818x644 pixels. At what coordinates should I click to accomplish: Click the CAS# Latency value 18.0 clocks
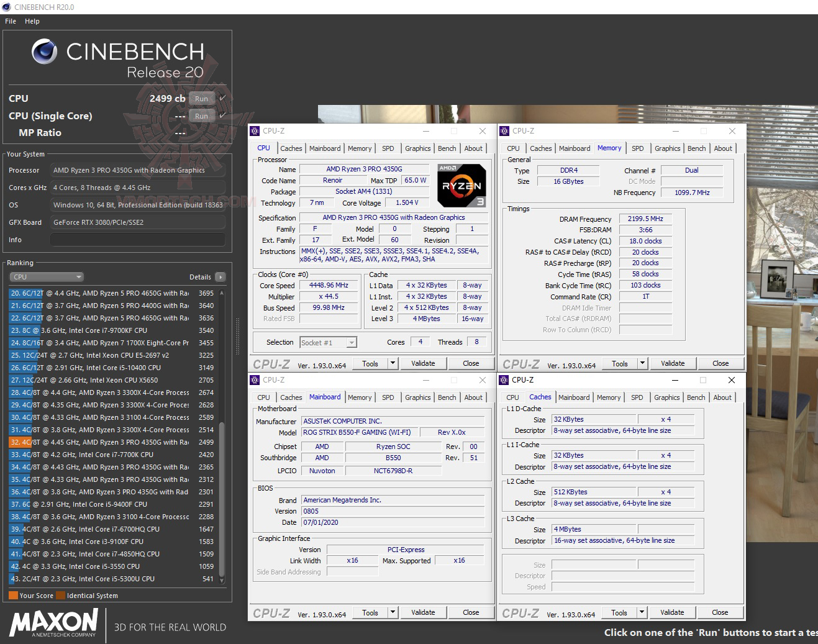(645, 241)
